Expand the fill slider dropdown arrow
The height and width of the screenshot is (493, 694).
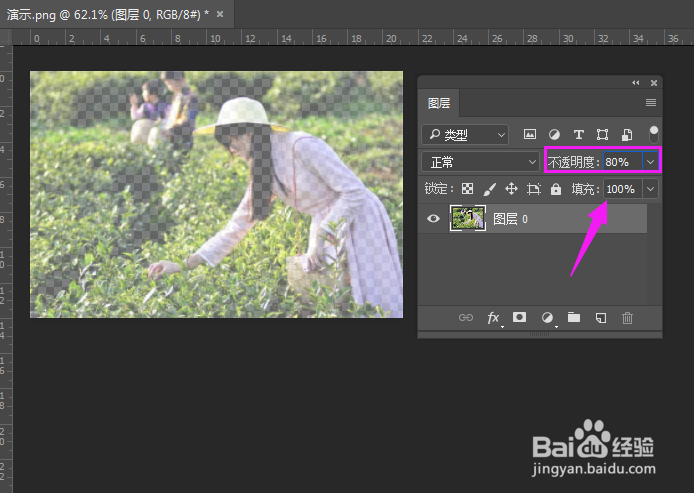[650, 189]
